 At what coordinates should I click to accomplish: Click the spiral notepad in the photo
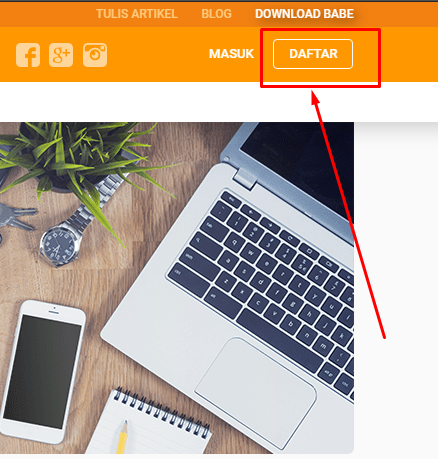pos(148,423)
